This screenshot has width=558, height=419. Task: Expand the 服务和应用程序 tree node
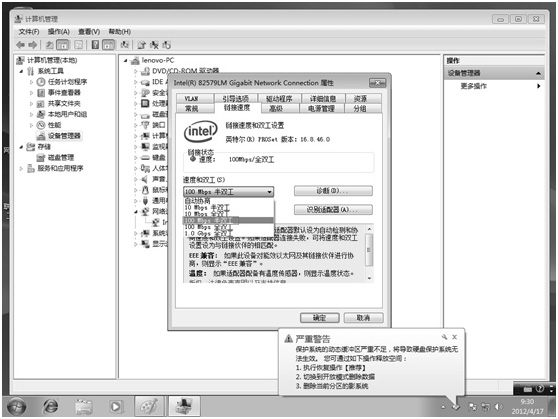[21, 168]
